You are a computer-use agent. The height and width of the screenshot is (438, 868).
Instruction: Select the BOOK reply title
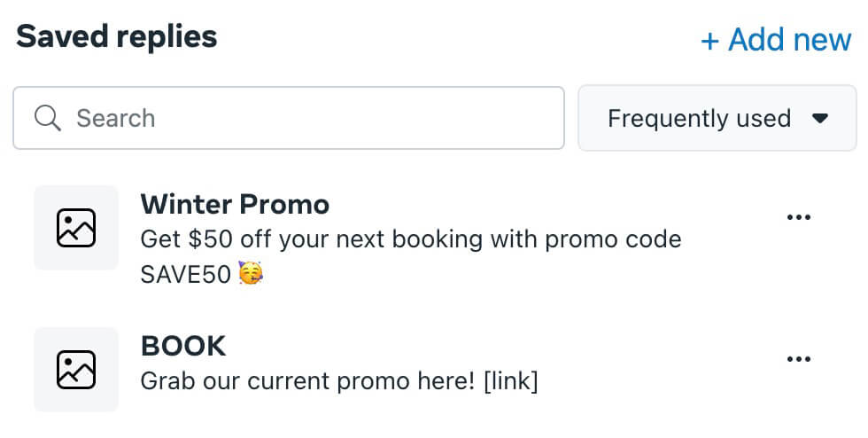[183, 346]
